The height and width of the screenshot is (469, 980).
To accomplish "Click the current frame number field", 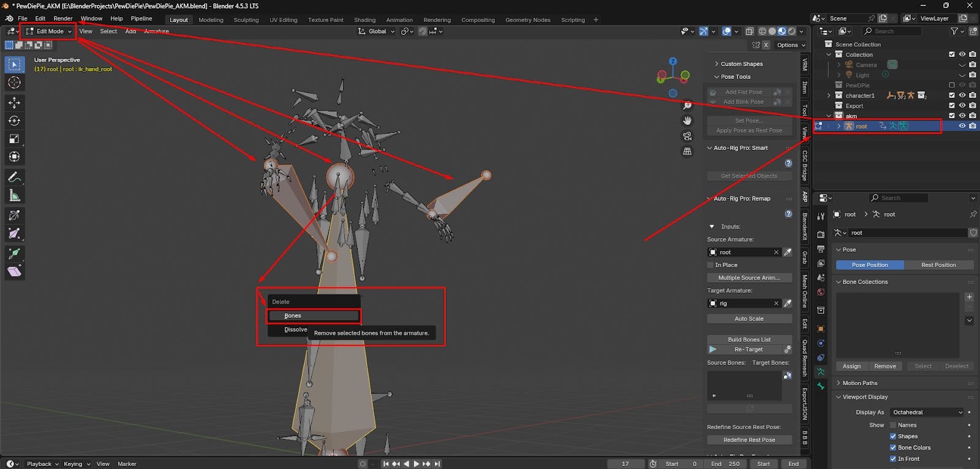I will click(x=625, y=463).
